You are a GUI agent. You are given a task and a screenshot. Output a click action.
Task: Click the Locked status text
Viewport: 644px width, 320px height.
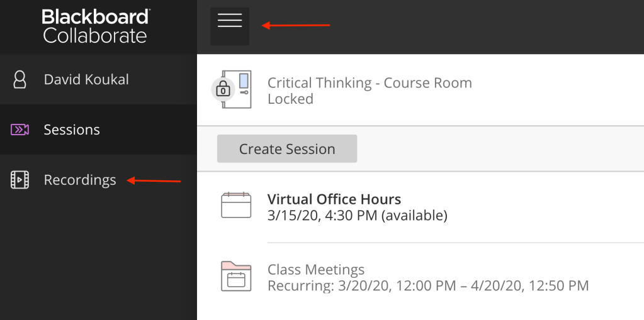pos(290,99)
